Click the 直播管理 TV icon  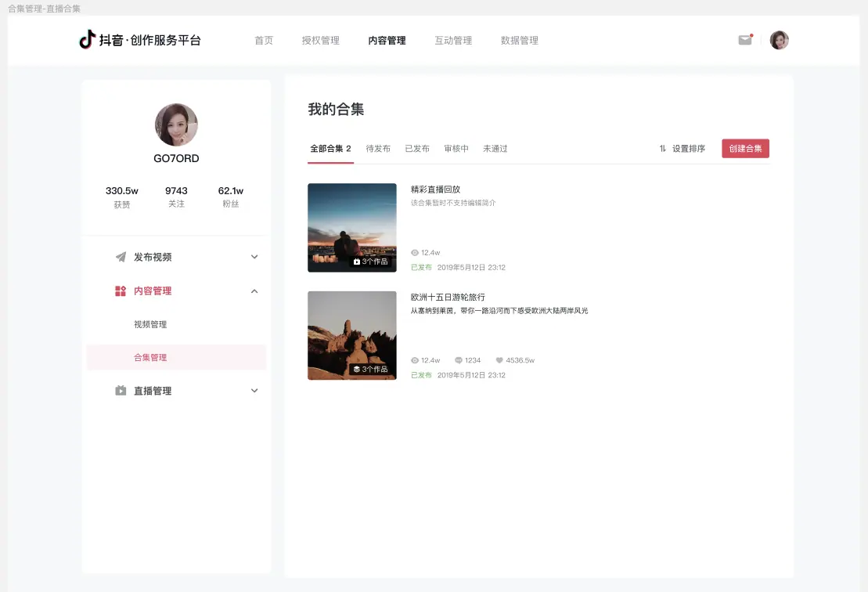[120, 391]
